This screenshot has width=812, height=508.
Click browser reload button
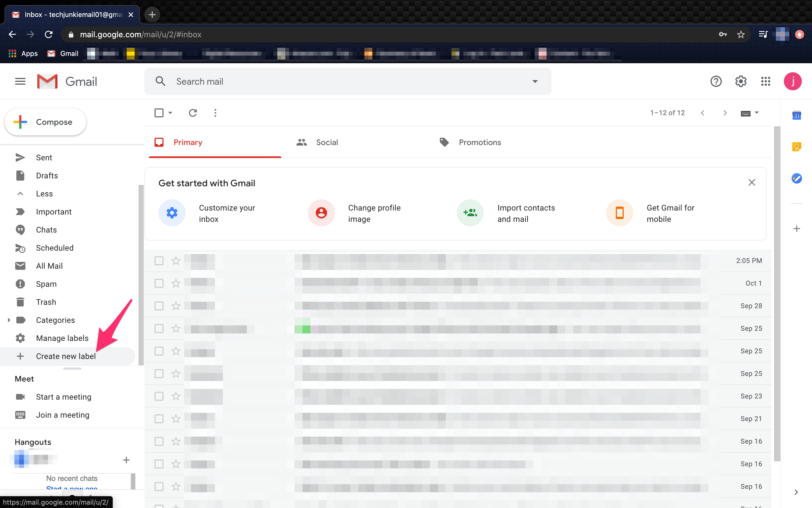click(49, 34)
